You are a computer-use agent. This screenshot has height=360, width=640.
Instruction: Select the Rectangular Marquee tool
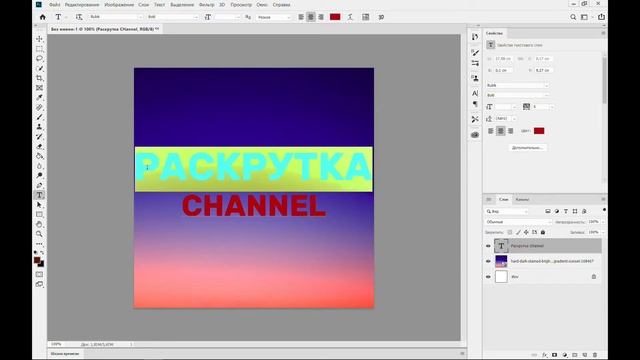[x=39, y=49]
